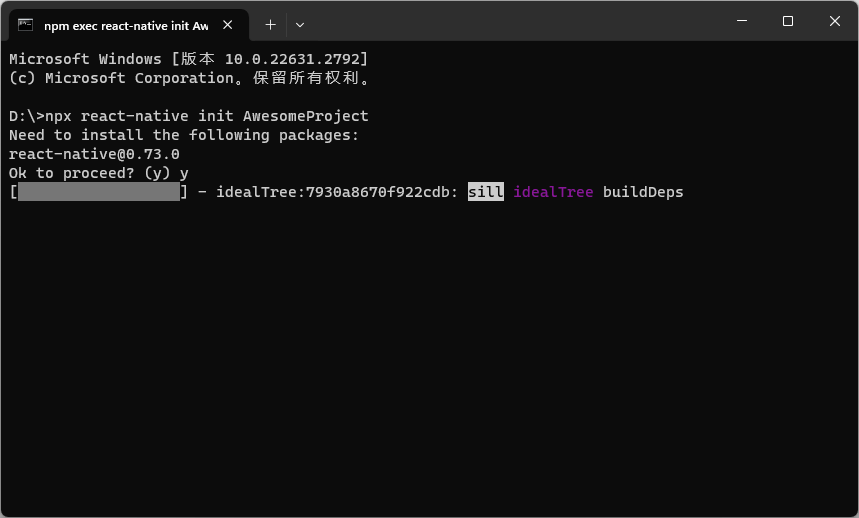The width and height of the screenshot is (859, 518).
Task: Click the highlighted sill log label
Action: coord(485,192)
